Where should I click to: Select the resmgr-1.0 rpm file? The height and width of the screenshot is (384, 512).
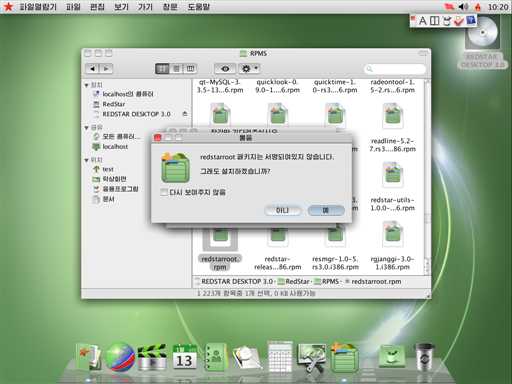335,263
